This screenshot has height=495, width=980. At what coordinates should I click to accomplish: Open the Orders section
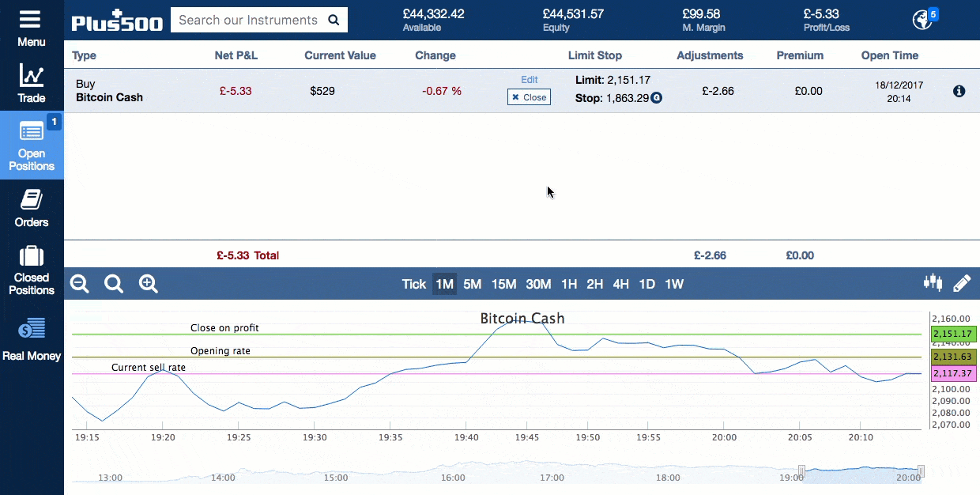pyautogui.click(x=32, y=208)
